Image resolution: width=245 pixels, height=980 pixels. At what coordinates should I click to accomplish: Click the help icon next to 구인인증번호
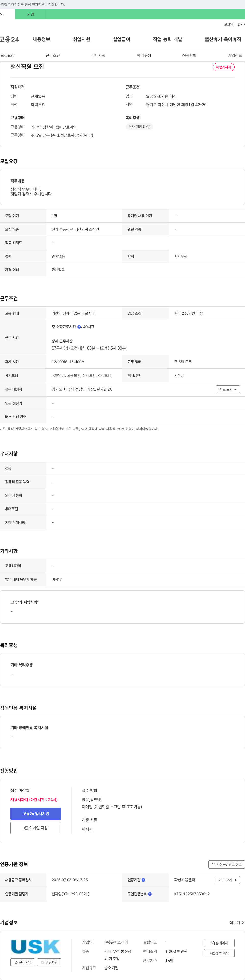150,894
